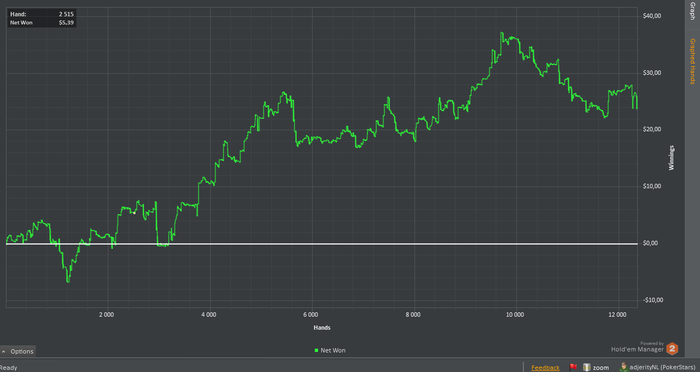Click the adjerityNL (PokerStars) player name
The width and height of the screenshot is (700, 372).
663,368
